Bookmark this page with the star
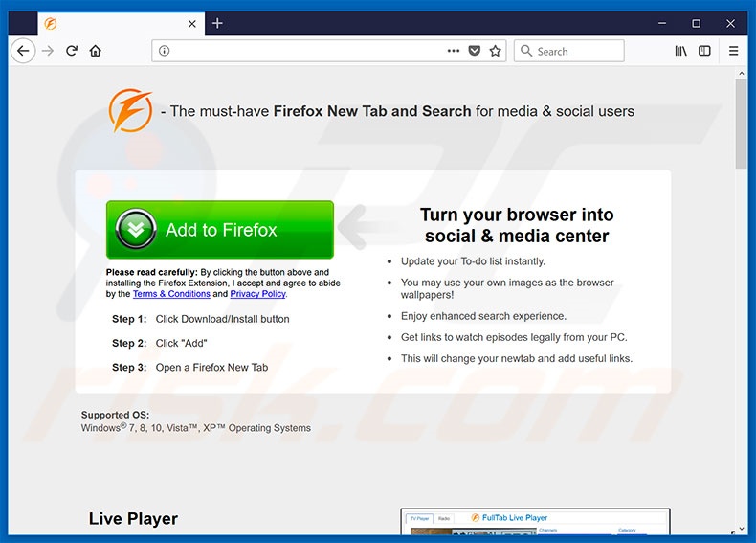This screenshot has height=543, width=756. (495, 51)
